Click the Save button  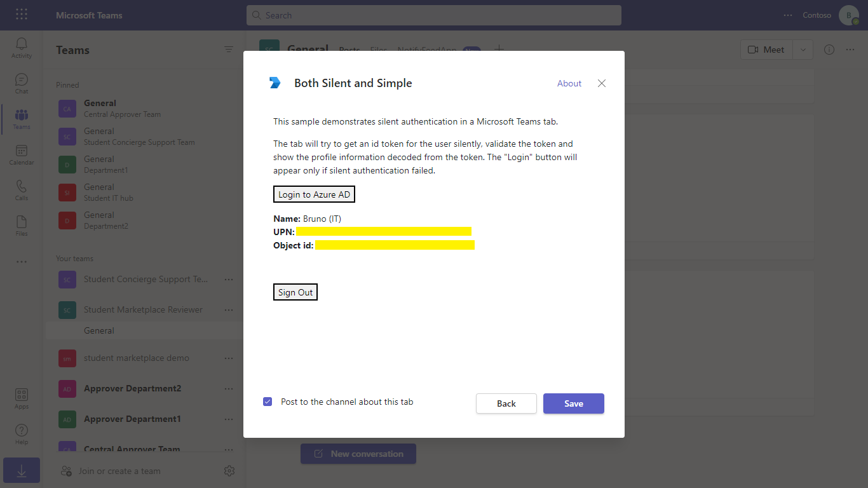[574, 403]
